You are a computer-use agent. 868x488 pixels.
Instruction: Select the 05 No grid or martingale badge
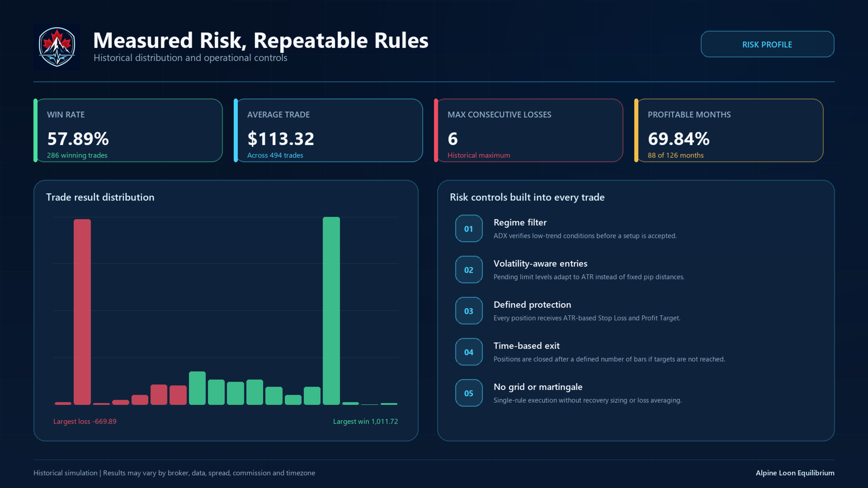click(x=469, y=393)
